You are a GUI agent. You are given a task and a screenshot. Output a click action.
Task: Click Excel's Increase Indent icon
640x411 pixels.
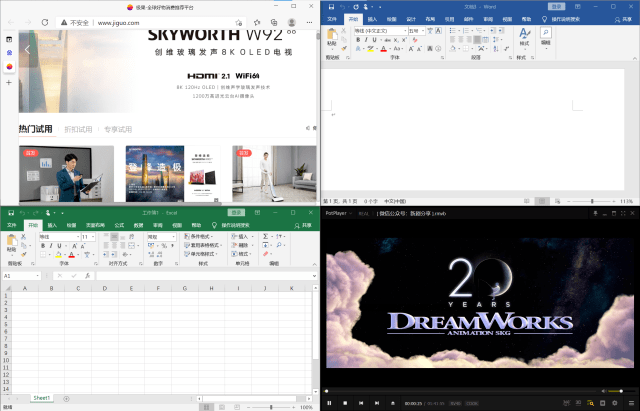(114, 254)
